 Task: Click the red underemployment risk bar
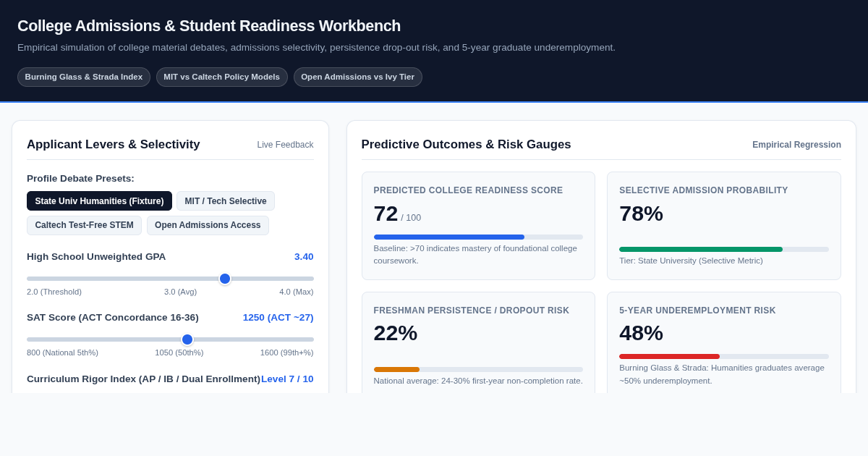tap(669, 356)
